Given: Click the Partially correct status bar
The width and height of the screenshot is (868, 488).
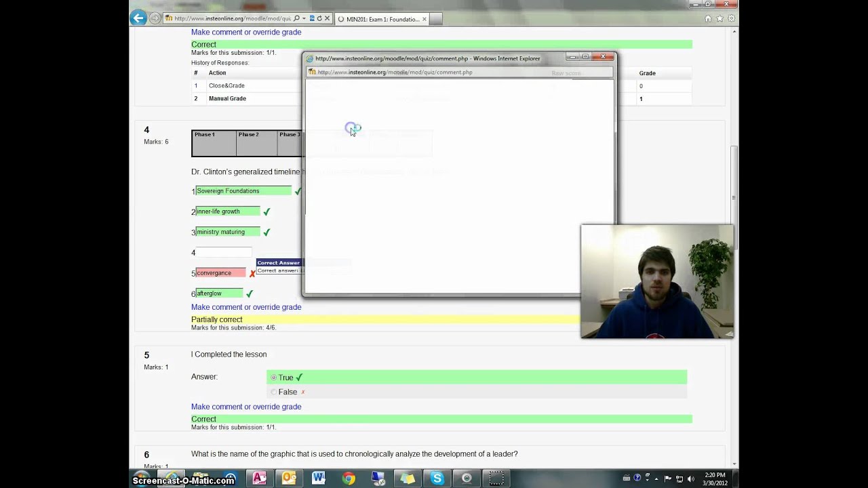Looking at the screenshot, I should pyautogui.click(x=385, y=319).
